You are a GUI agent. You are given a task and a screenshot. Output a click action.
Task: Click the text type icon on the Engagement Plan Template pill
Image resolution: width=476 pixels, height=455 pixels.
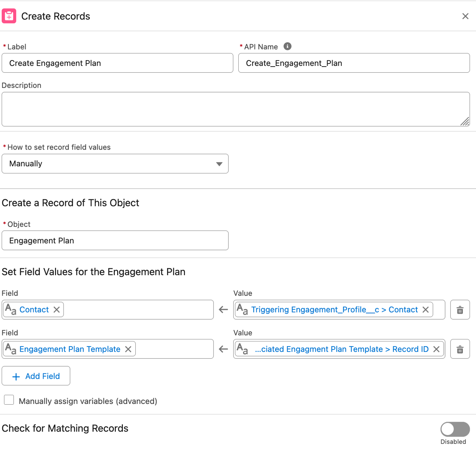(11, 349)
